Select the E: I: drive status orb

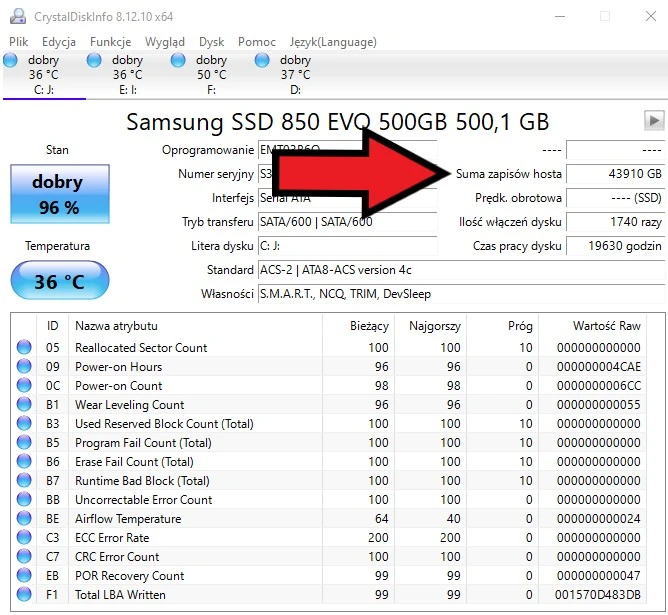[x=95, y=61]
